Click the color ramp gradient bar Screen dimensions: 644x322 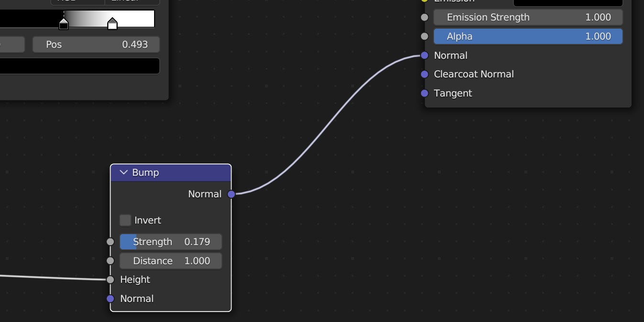pos(77,19)
